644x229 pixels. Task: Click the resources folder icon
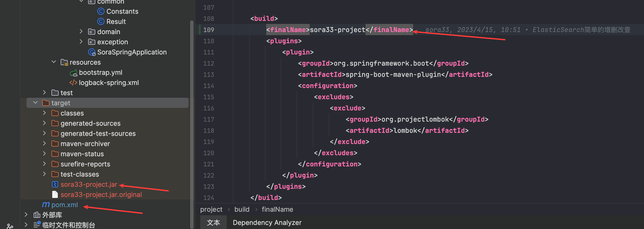coord(64,62)
